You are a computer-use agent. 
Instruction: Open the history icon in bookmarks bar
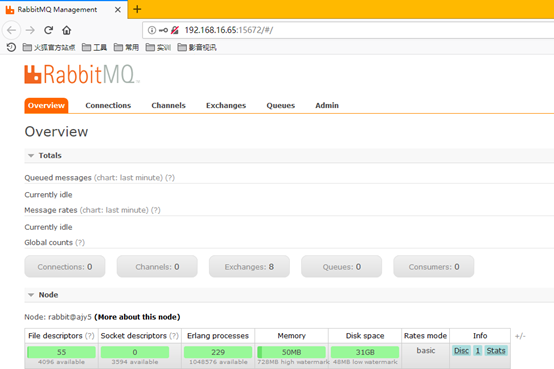pyautogui.click(x=11, y=47)
